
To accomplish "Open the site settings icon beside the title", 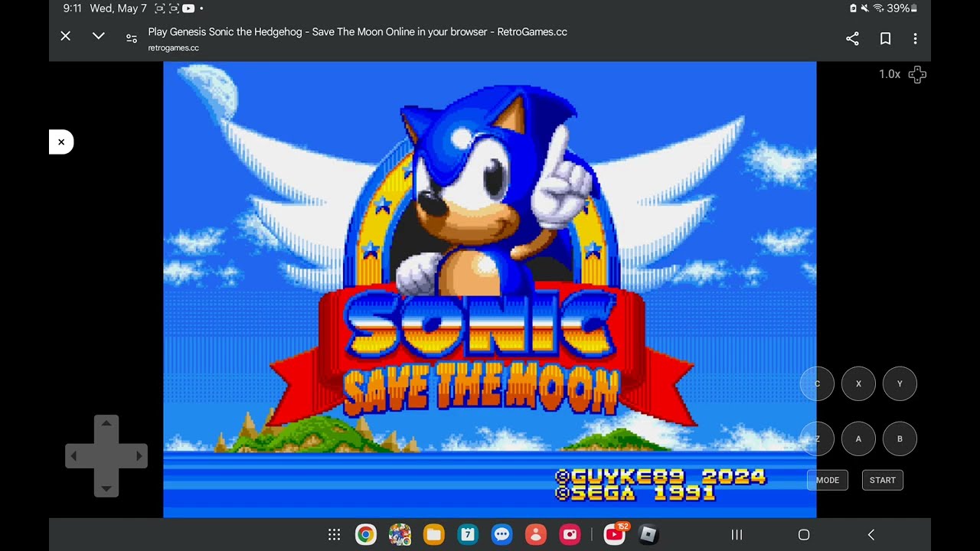I will click(x=132, y=38).
